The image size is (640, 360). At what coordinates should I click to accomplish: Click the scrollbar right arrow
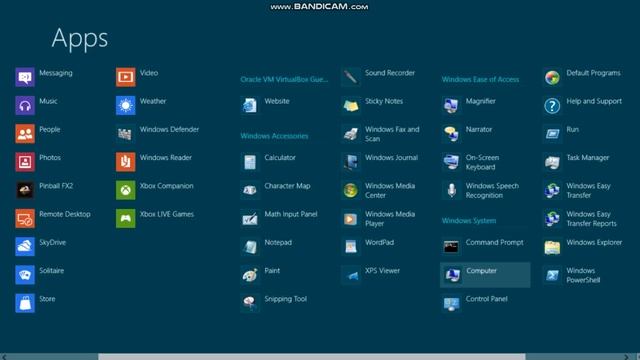tap(627, 357)
